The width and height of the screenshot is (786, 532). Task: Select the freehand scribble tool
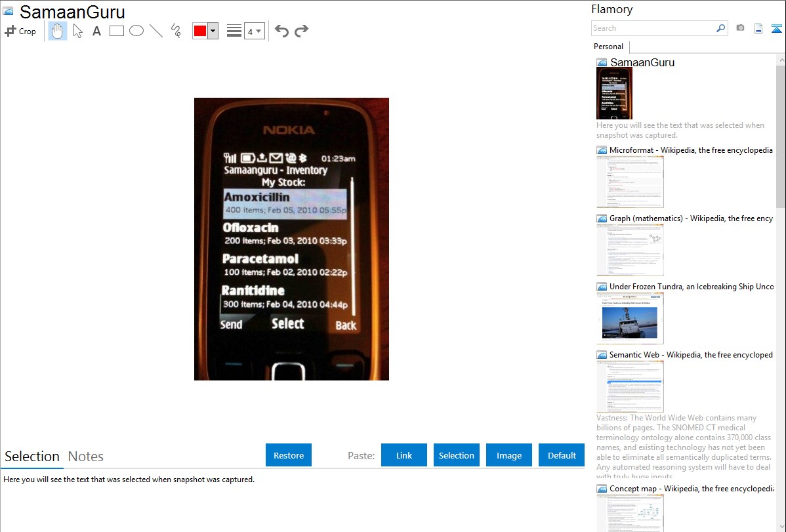tap(176, 31)
